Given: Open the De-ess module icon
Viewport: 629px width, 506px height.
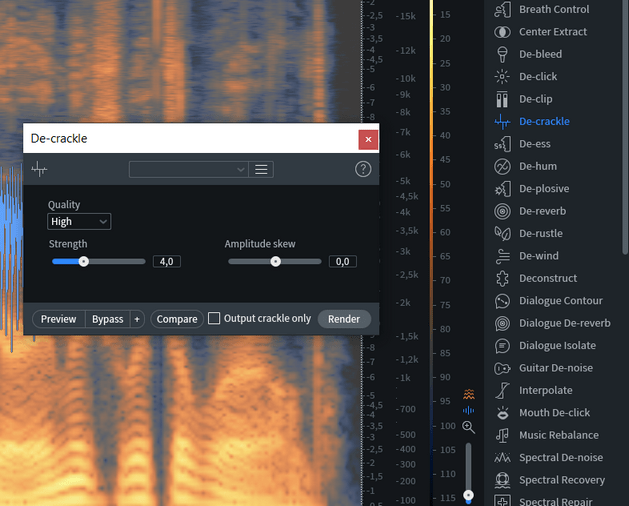Looking at the screenshot, I should 502,144.
